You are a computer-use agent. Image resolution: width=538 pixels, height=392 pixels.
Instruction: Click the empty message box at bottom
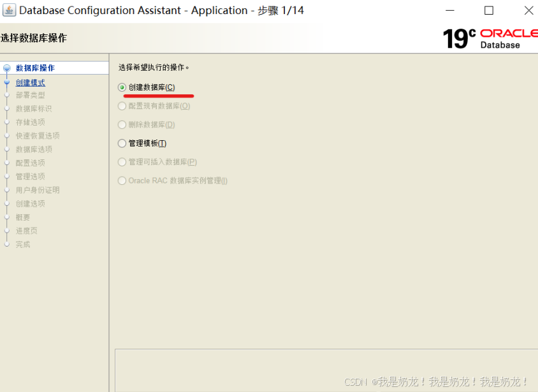(326, 370)
